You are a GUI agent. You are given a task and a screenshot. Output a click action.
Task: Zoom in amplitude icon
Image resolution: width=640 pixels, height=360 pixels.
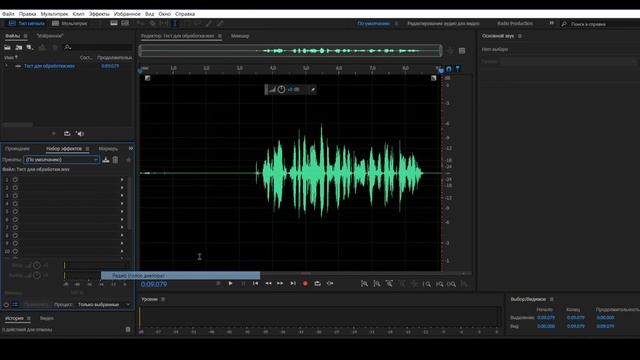[364, 284]
